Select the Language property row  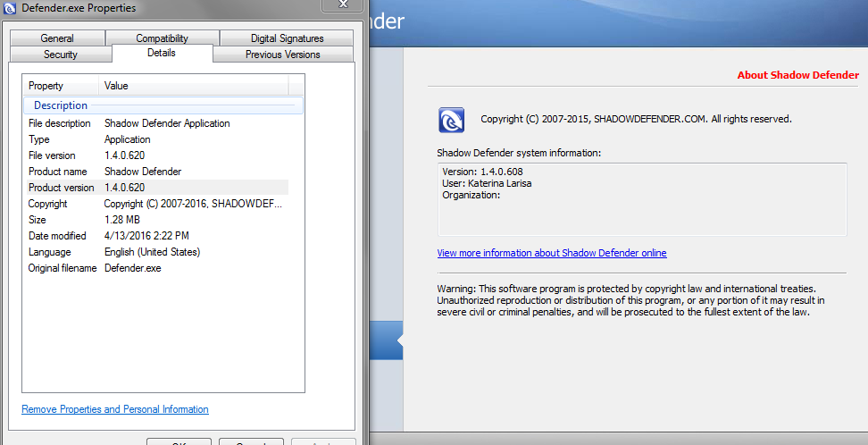click(156, 252)
